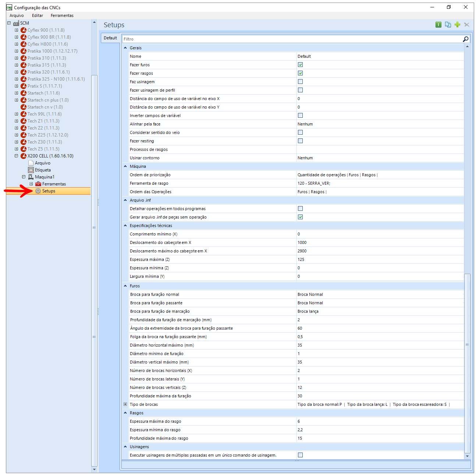Click the SCM factory root icon

click(16, 23)
